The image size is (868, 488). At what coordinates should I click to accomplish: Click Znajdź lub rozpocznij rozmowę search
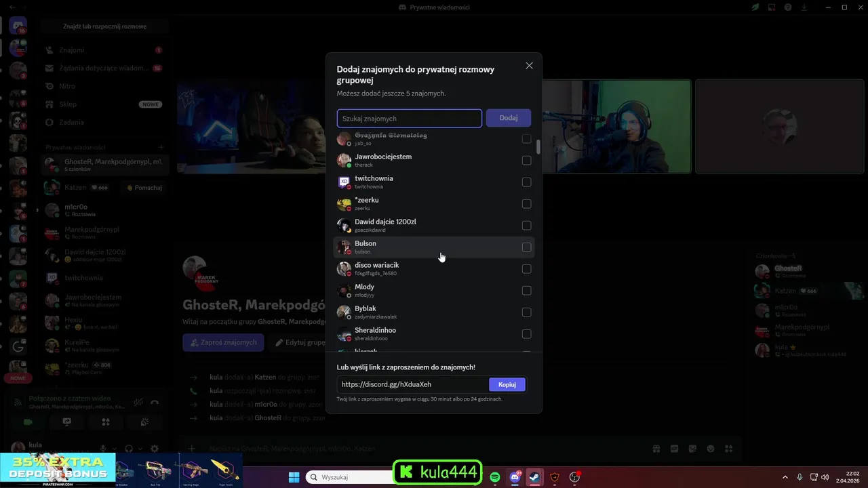tap(104, 26)
